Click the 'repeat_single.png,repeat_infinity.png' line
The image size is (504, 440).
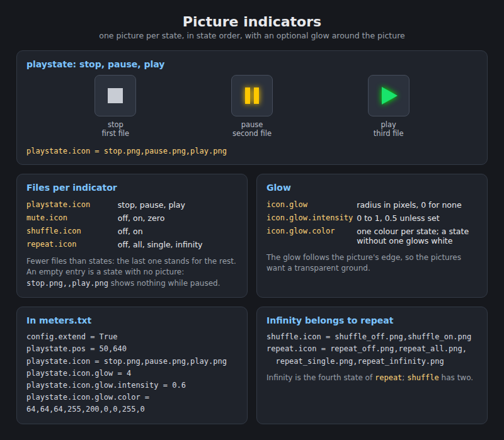pyautogui.click(x=360, y=361)
